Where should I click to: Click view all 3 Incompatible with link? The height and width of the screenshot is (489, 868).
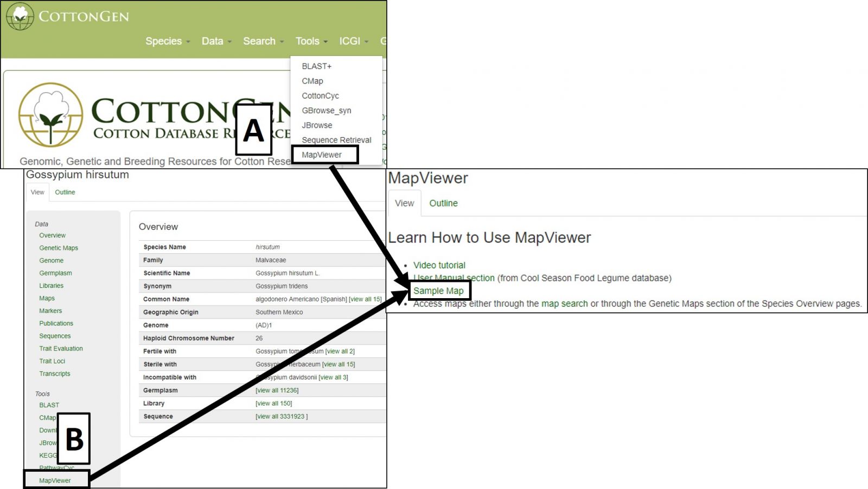[333, 377]
